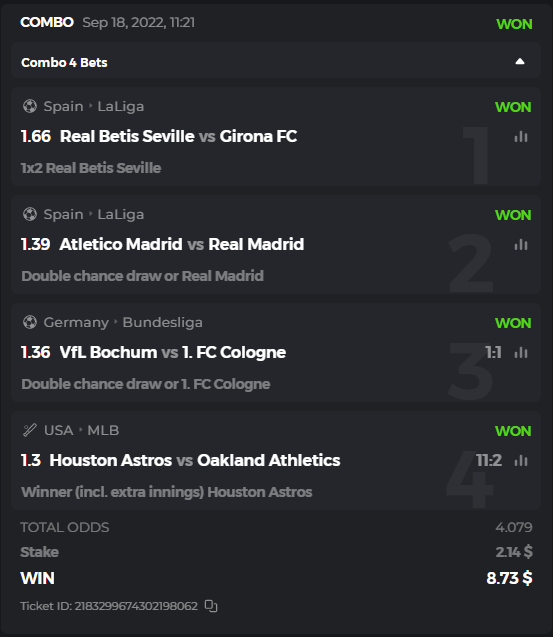The height and width of the screenshot is (637, 553).
Task: Click the Combo 4 Bets header text
Action: [64, 63]
